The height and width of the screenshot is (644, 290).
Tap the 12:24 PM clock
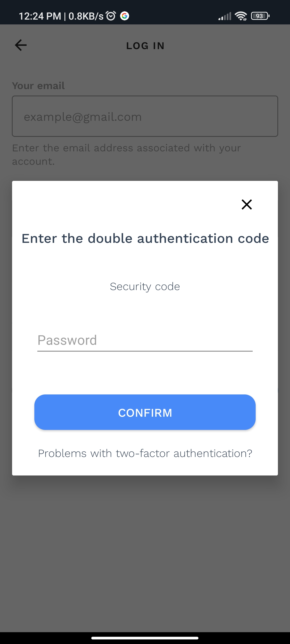point(40,16)
